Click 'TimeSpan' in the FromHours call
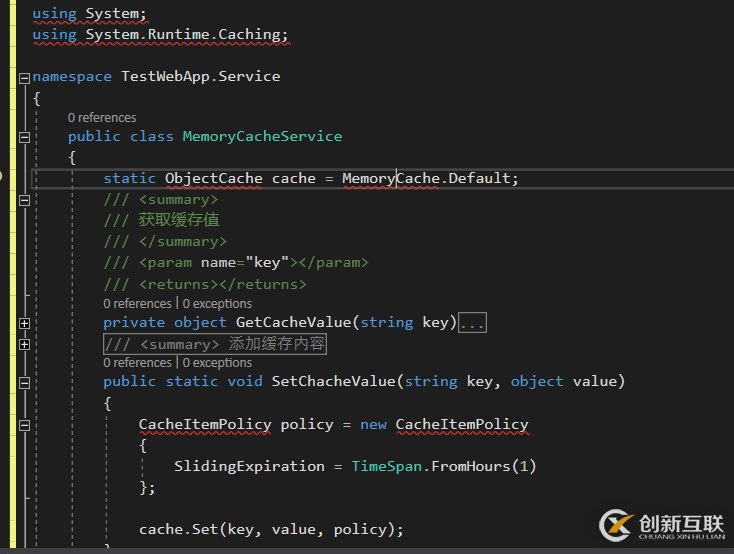 [x=387, y=466]
